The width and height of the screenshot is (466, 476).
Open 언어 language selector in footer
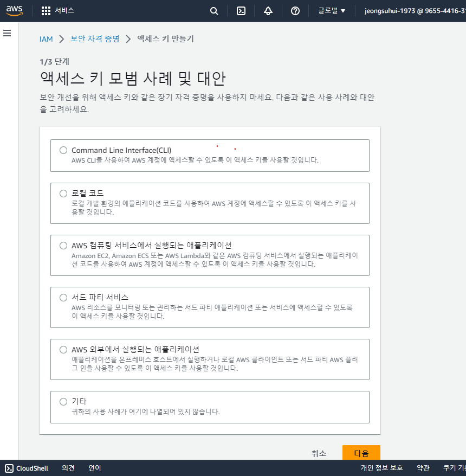[94, 468]
